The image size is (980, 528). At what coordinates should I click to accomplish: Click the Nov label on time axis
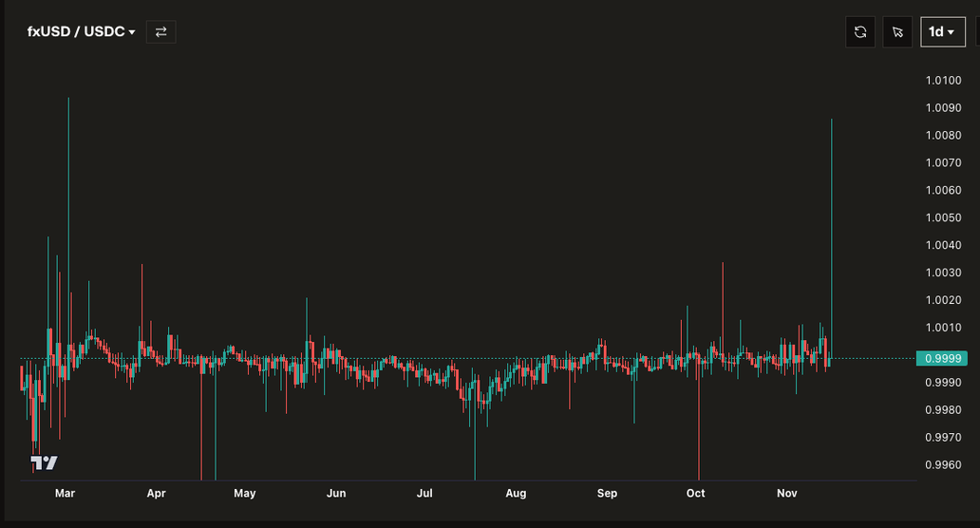point(786,493)
